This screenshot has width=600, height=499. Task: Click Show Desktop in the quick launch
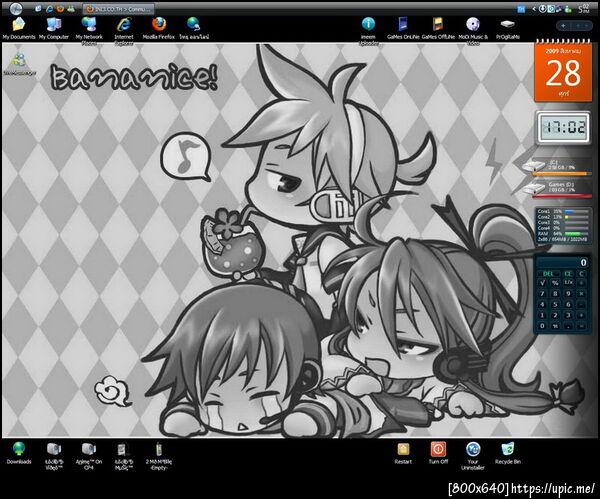pos(38,8)
